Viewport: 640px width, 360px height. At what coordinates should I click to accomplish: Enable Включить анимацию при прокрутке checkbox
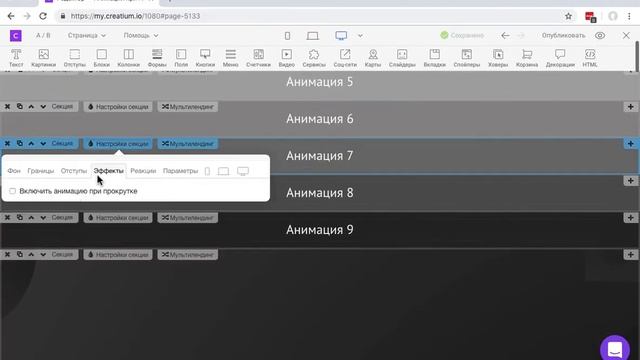[13, 191]
